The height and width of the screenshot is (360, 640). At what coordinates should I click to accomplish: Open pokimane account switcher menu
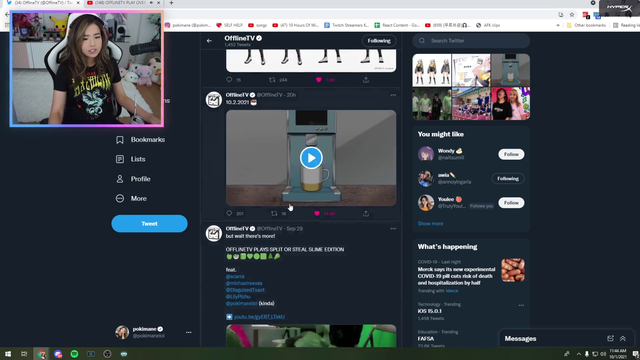[x=189, y=332]
